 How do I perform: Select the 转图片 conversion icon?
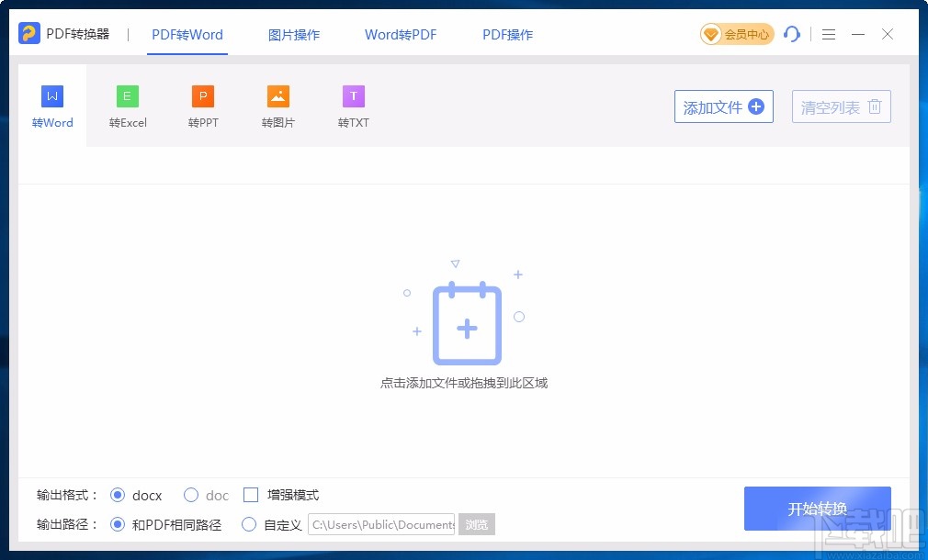coord(277,95)
